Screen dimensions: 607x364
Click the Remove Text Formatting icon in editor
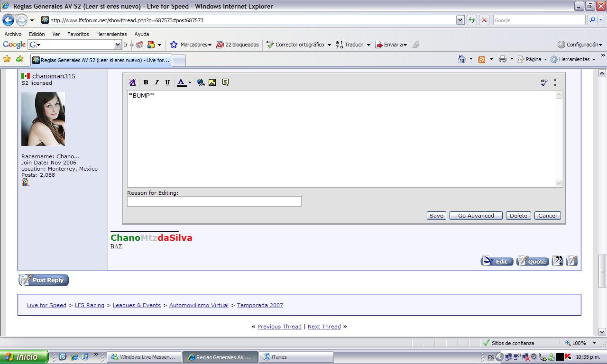tap(132, 82)
